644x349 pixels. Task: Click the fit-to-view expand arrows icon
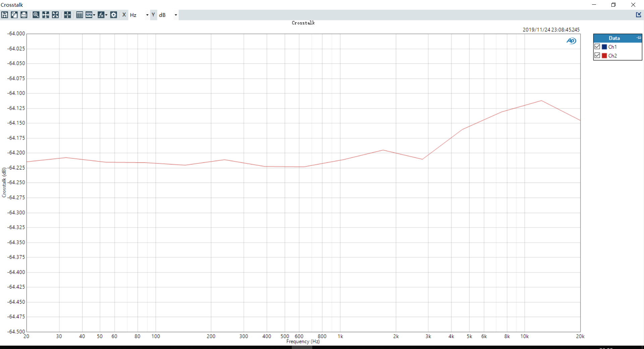click(x=55, y=15)
